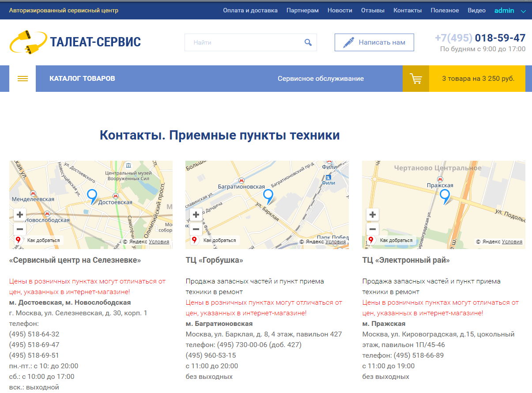Screen dimensions: 532x393
Task: Click the page title Контакты. Приемные пункты техники
Action: point(219,135)
